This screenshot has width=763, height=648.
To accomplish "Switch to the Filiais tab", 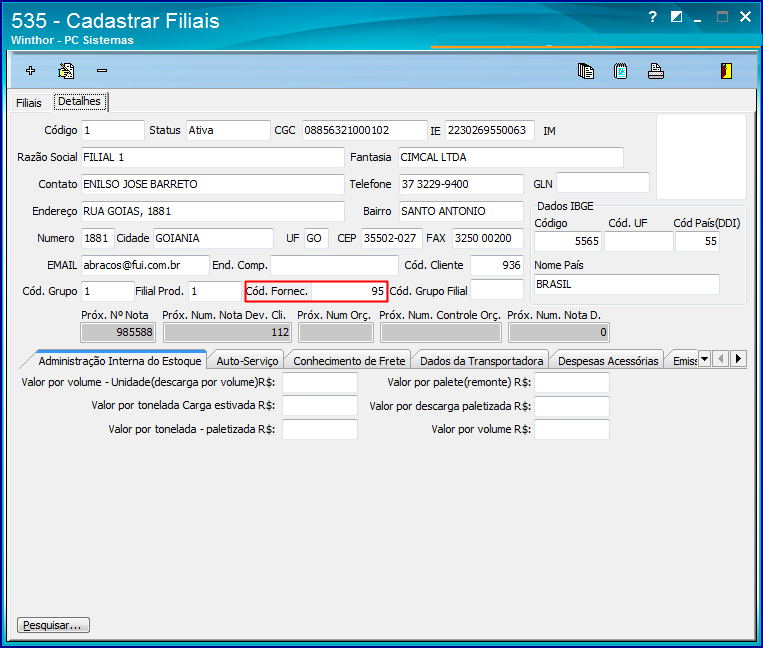I will click(29, 103).
